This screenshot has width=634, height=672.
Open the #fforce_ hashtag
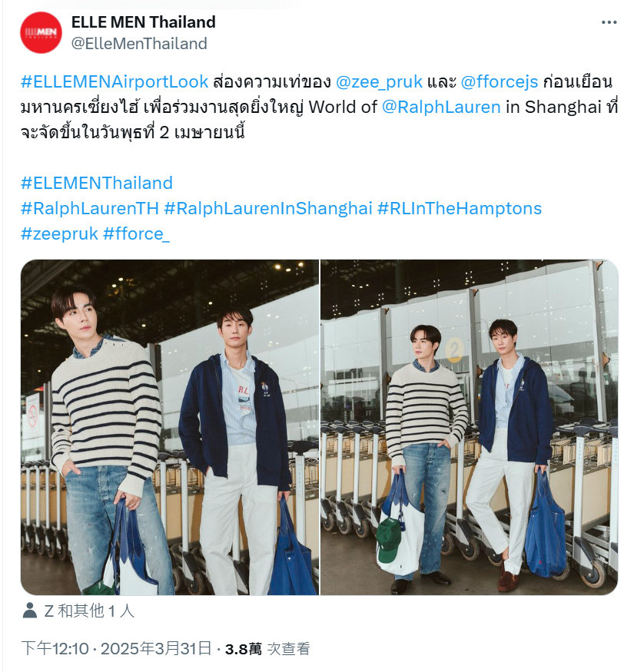[137, 233]
